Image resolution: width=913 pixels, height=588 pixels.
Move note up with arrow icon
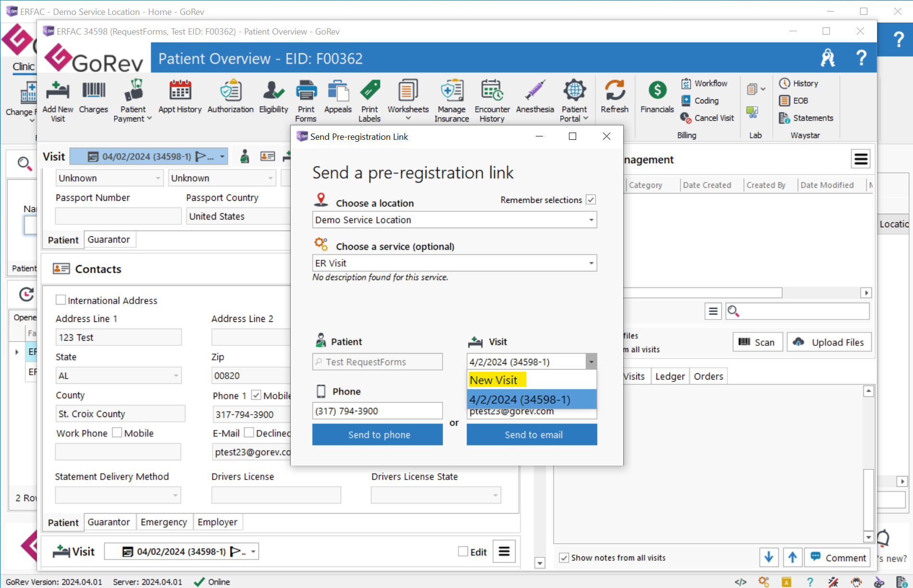pos(792,558)
